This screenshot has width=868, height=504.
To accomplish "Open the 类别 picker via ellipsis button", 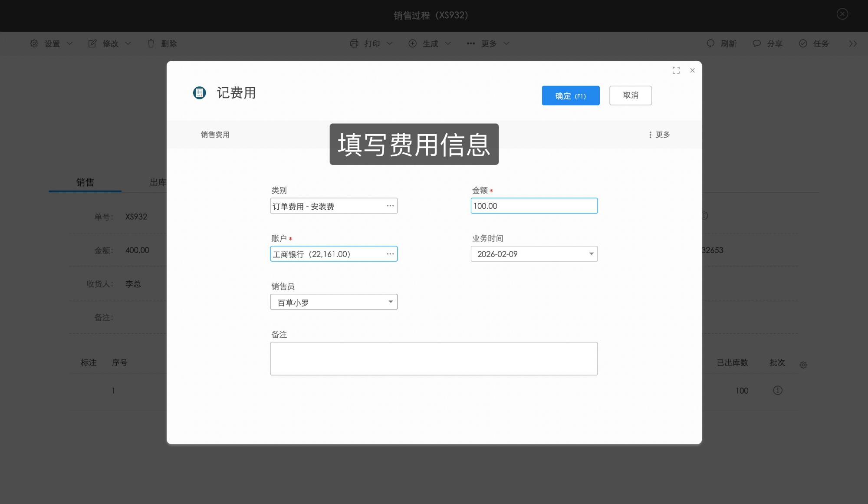I will click(x=390, y=205).
